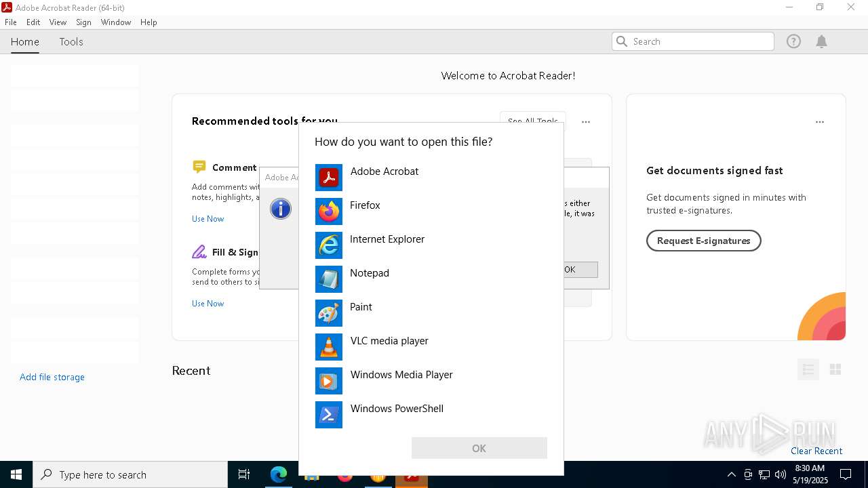Screen dimensions: 868x488
Task: Click the OK button in open-with dialog
Action: point(479,448)
